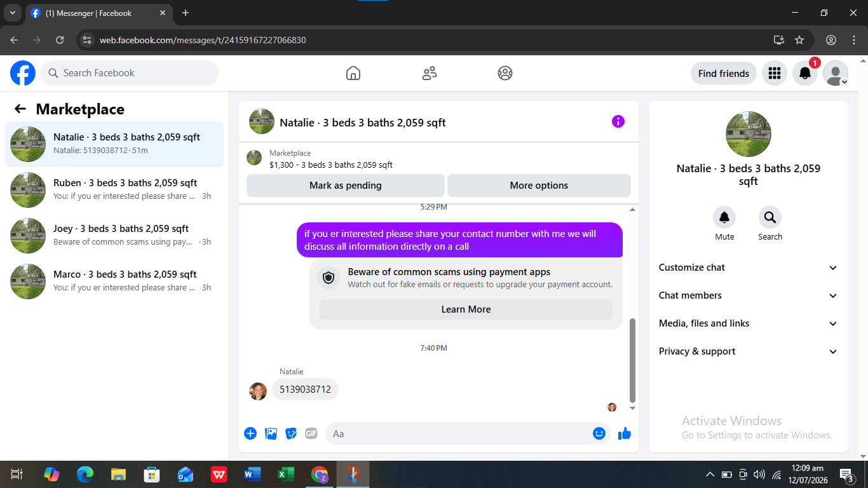Viewport: 868px width, 488px height.
Task: Open the Groups icon in top navigation
Action: (x=505, y=73)
